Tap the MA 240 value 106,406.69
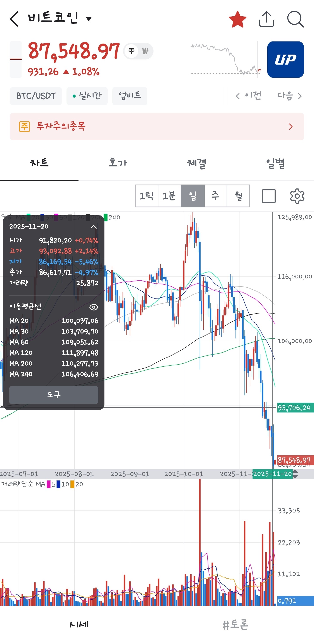Screen dimensions: 314x644 [x=80, y=374]
